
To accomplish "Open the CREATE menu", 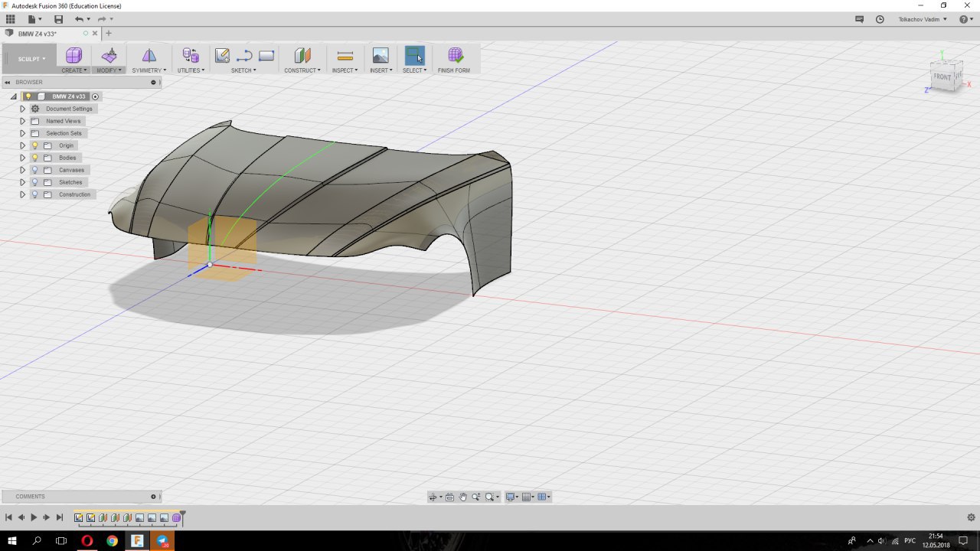I will coord(74,70).
